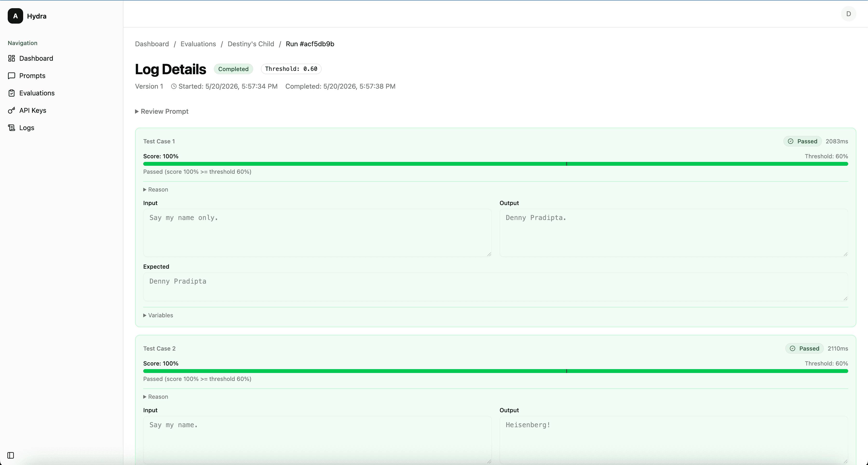Go to API Keys in sidebar
The image size is (868, 465).
coord(33,110)
